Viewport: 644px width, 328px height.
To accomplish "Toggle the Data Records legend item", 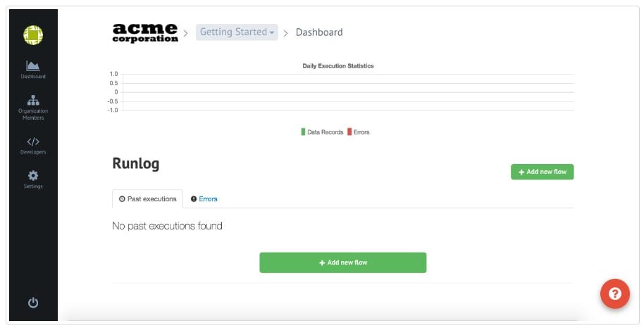I will (322, 132).
